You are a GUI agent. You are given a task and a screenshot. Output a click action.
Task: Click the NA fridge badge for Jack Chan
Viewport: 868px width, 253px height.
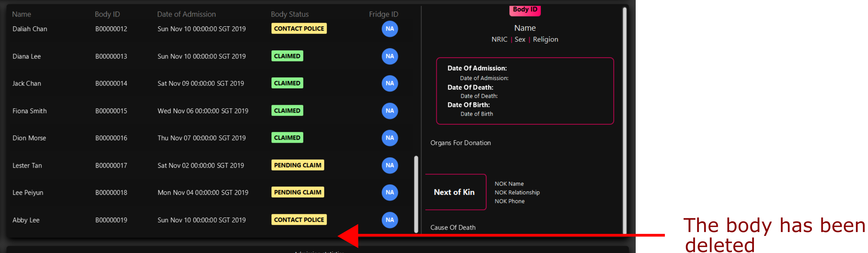point(390,83)
